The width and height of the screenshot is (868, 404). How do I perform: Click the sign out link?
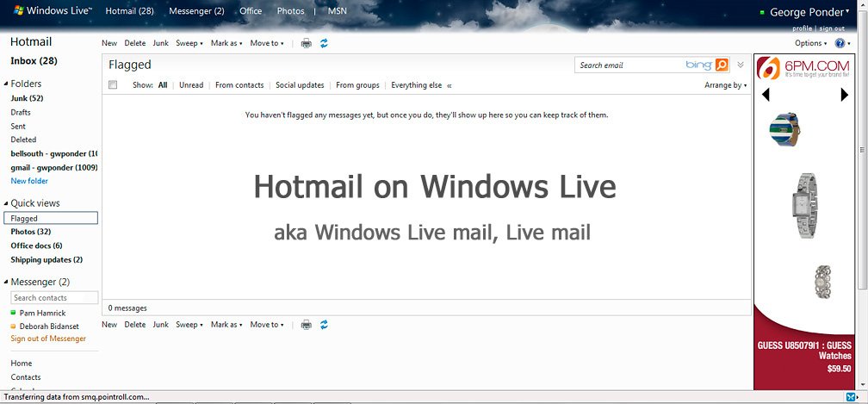[832, 28]
